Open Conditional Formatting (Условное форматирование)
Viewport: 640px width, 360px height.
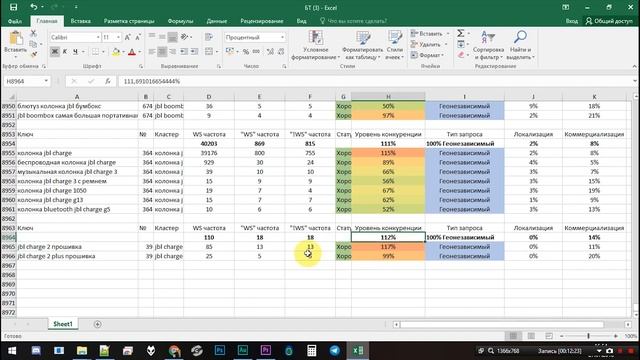click(x=316, y=45)
